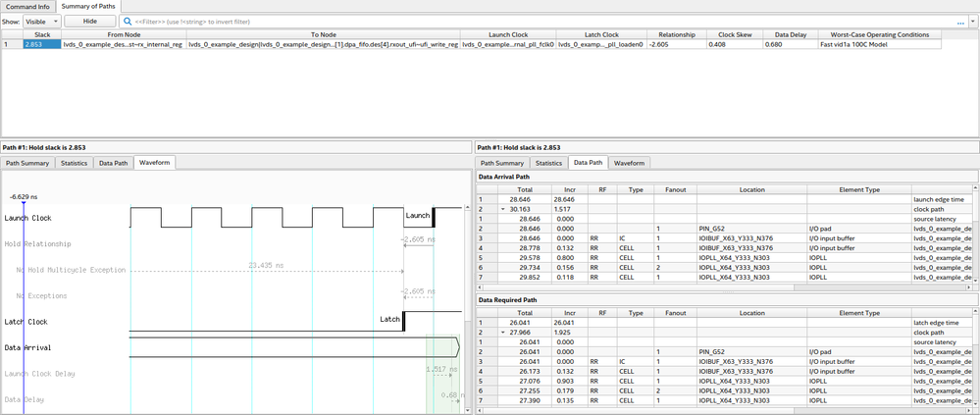The height and width of the screenshot is (415, 980).
Task: Switch left panel to Data Path tab
Action: (113, 163)
